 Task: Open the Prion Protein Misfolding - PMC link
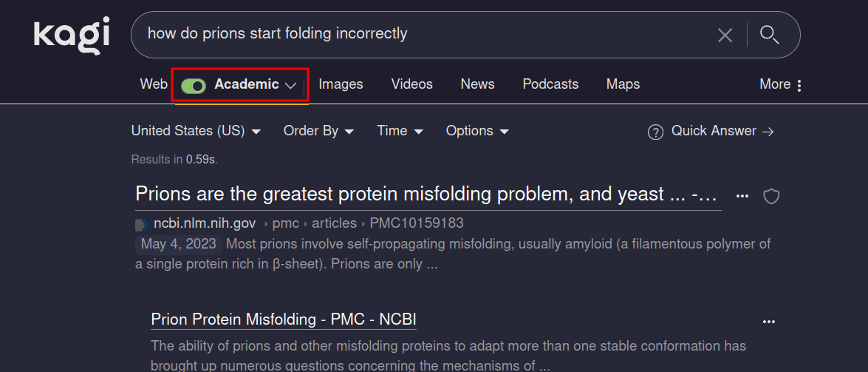click(284, 319)
